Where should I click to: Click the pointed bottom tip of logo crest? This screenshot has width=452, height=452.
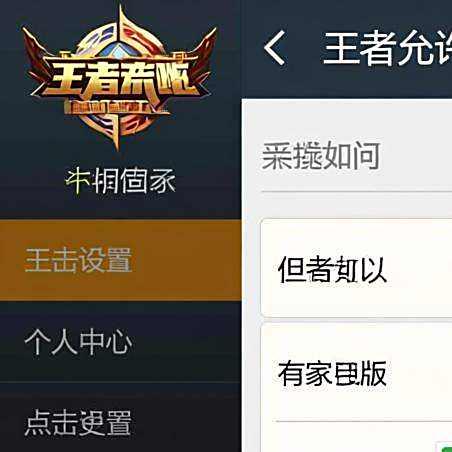[x=117, y=138]
